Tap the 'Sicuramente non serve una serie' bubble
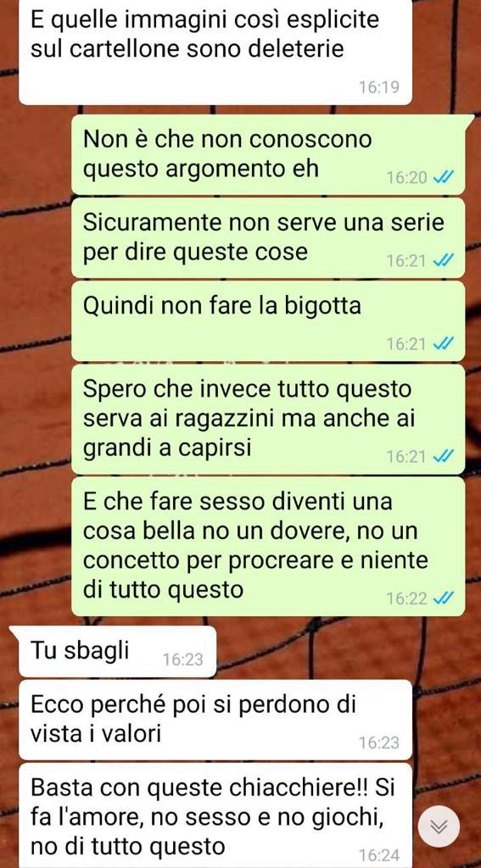This screenshot has width=481, height=868. [268, 237]
